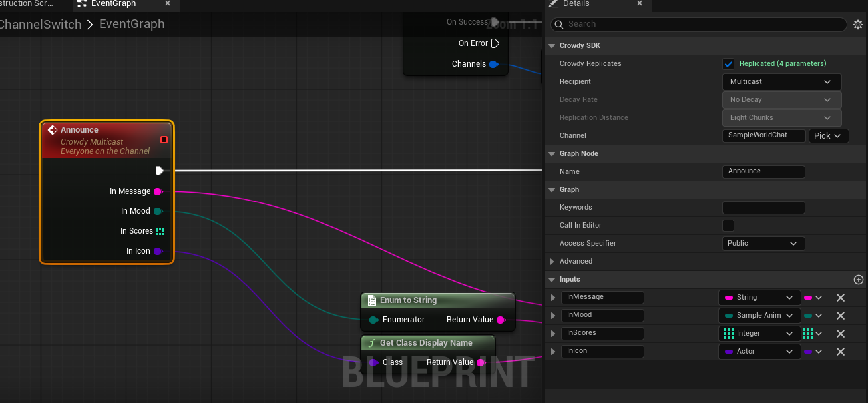The image size is (868, 403).
Task: Click the Keywords input field
Action: tap(763, 208)
